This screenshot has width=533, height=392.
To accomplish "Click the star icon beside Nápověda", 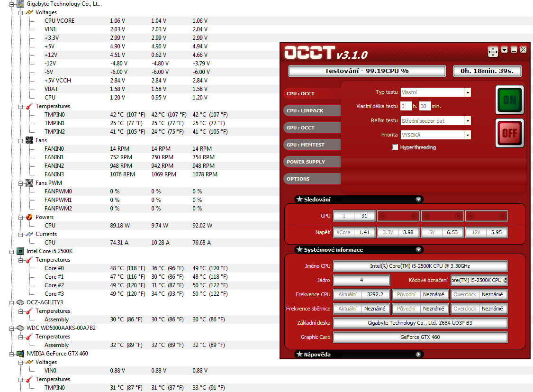I will (299, 354).
